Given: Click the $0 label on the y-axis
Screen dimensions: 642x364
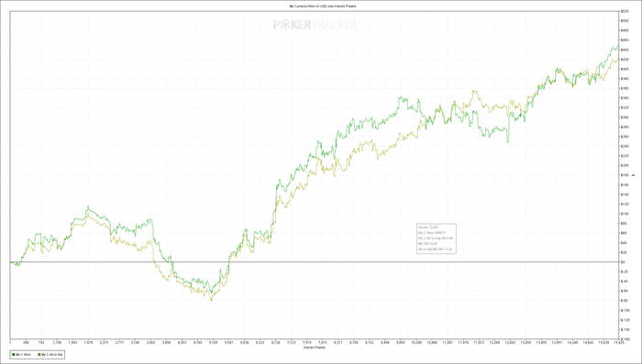Looking at the screenshot, I should (623, 261).
